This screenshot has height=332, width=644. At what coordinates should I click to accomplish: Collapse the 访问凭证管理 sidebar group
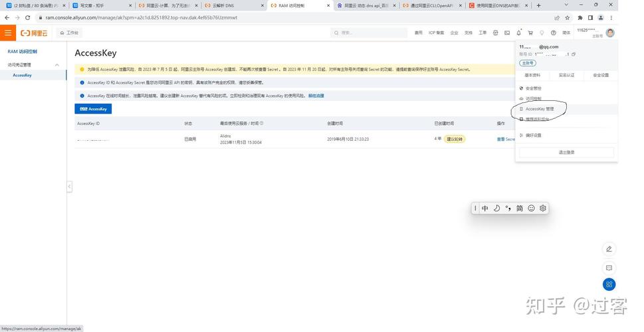point(56,65)
